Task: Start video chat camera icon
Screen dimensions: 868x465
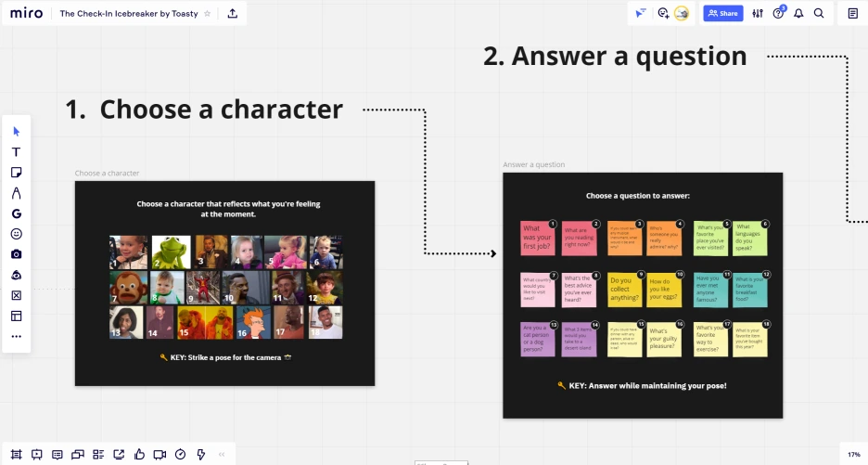Action: 160,455
